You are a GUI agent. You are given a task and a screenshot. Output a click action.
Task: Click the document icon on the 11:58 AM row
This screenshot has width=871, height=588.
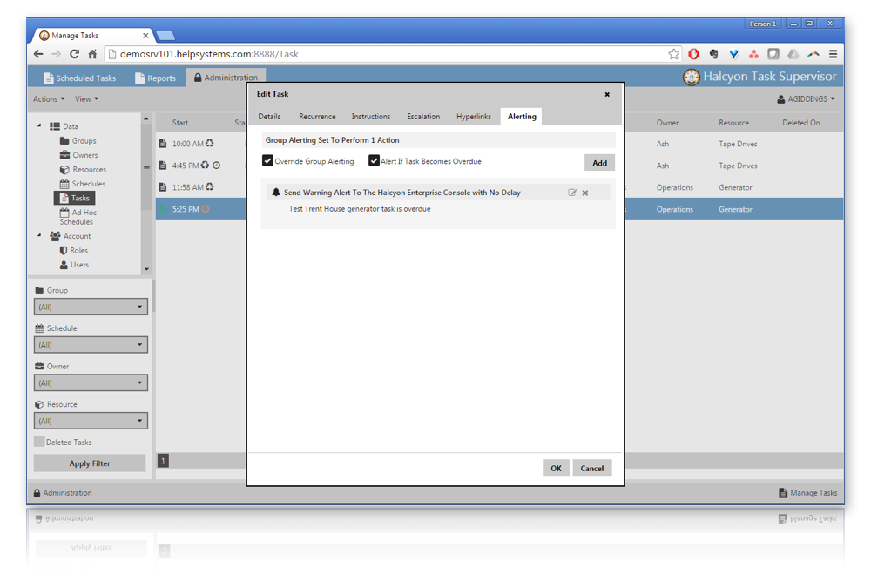163,187
